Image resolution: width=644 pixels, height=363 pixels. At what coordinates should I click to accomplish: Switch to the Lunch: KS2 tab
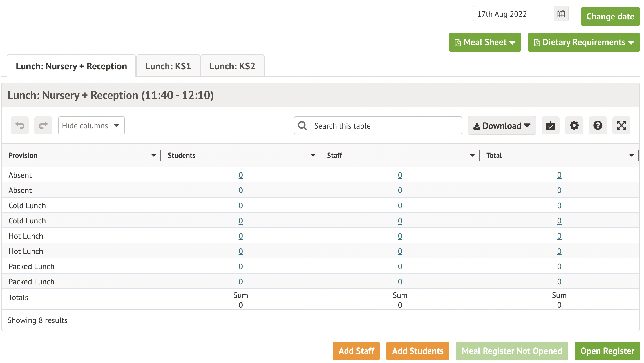coord(232,66)
